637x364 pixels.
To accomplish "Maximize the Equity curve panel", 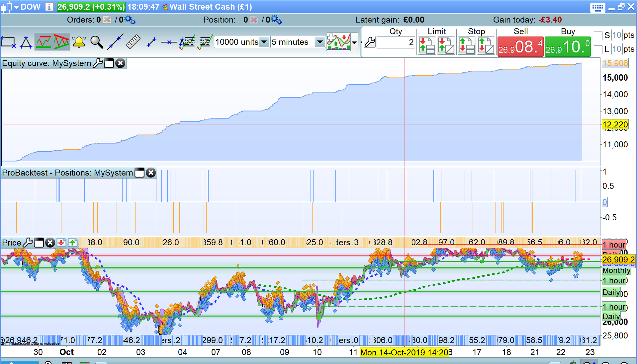I will [x=109, y=63].
